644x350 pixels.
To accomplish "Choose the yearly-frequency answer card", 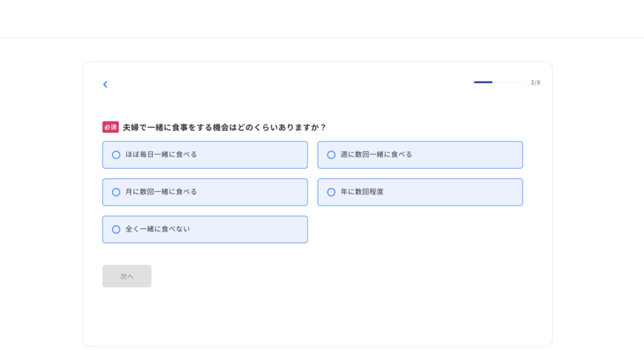I will (x=420, y=192).
